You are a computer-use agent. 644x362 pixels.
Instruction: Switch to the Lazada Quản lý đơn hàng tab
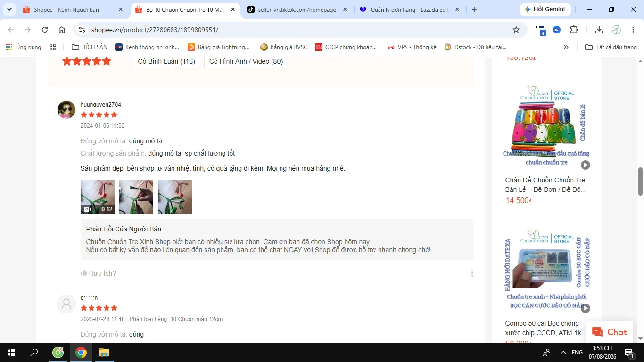click(x=409, y=9)
